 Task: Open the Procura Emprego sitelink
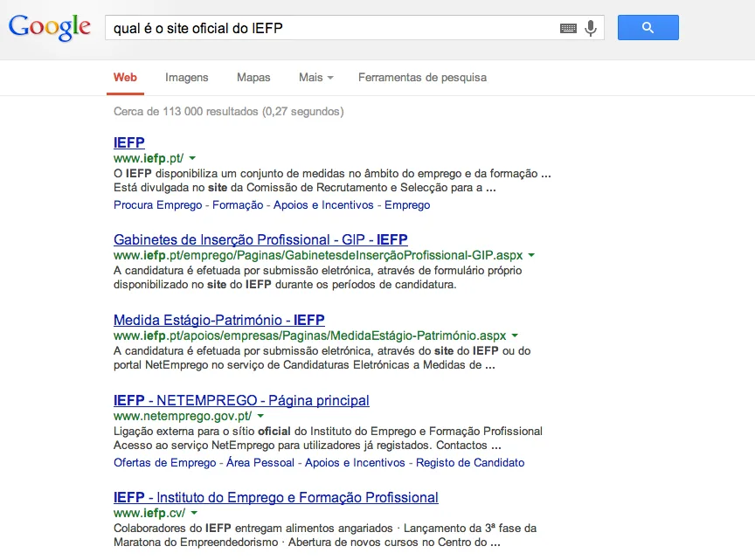pos(158,205)
